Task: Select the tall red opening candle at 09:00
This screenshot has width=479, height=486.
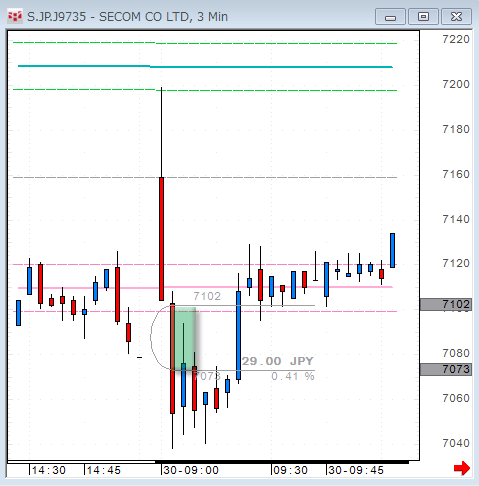Action: [x=161, y=239]
